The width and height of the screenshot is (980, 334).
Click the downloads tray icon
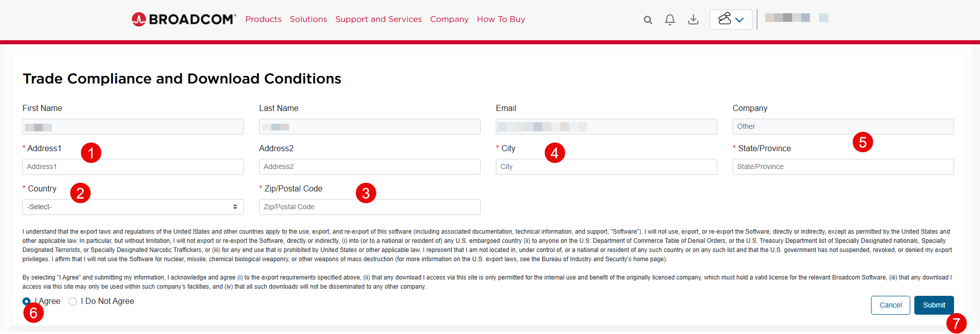pos(693,20)
